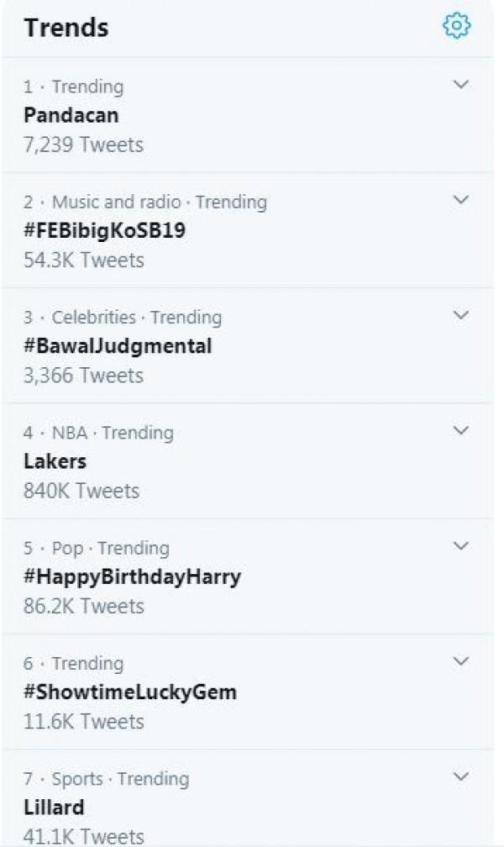
Task: Click chevron next to #BawalJudgmental trend
Action: pyautogui.click(x=460, y=314)
